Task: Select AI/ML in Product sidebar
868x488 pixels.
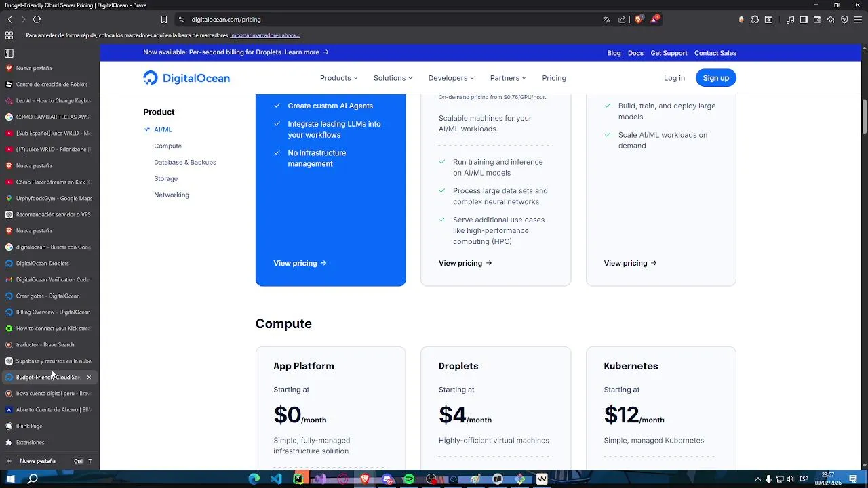Action: pyautogui.click(x=163, y=129)
